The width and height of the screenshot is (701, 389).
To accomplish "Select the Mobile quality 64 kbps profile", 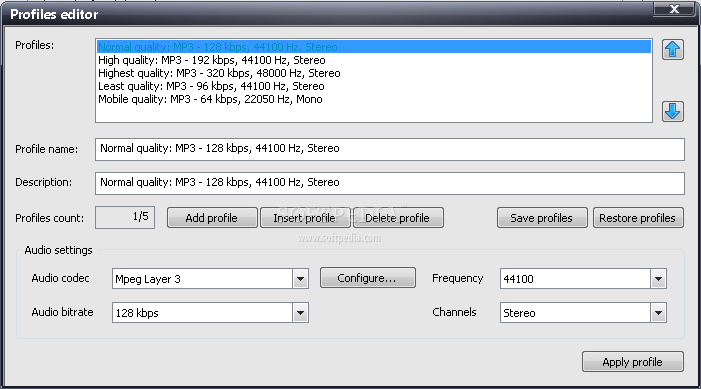I will coord(374,99).
